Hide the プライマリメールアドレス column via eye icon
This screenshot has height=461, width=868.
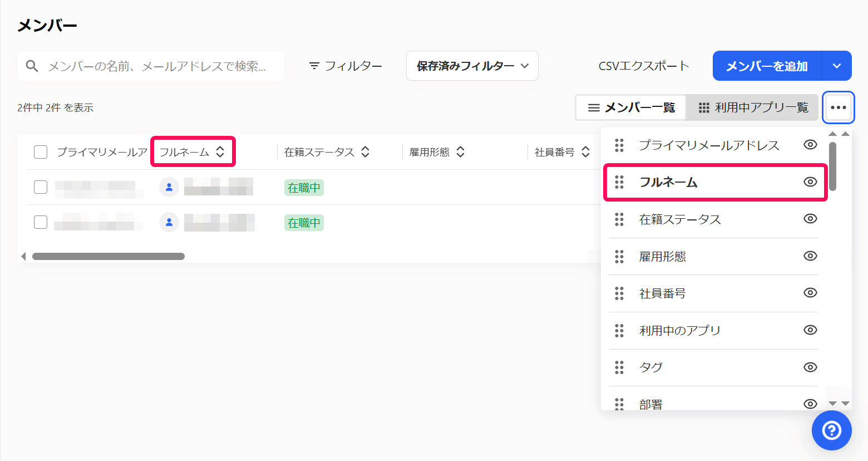coord(810,145)
